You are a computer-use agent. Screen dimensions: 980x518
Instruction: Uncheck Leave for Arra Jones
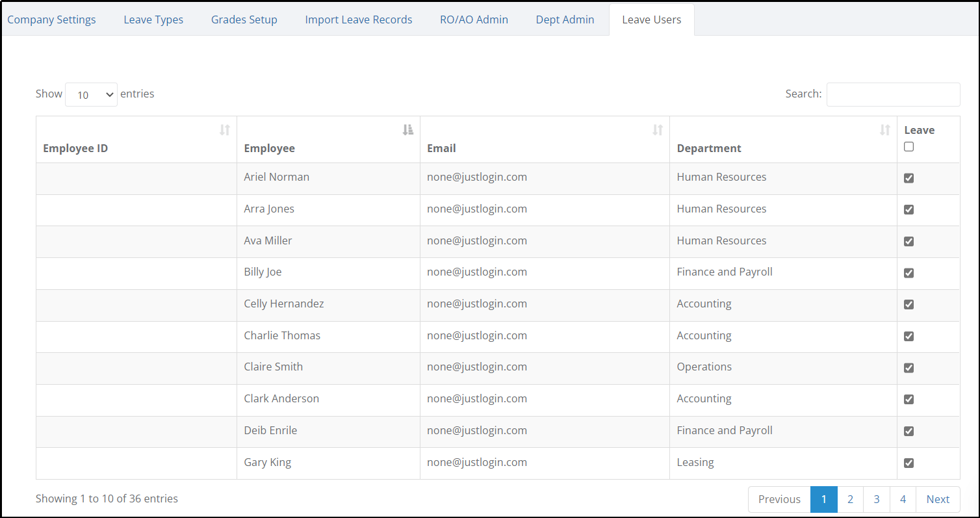tap(909, 209)
